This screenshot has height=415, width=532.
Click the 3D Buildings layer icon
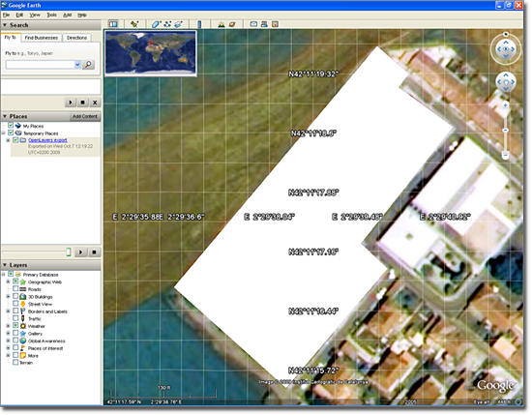point(23,297)
